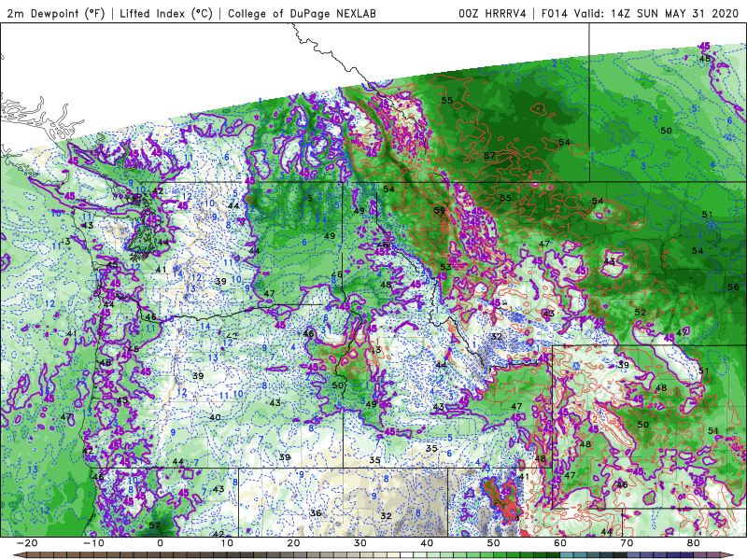Viewport: 747px width, 560px height.
Task: Click the '30' color scale label
Action: pyautogui.click(x=360, y=543)
